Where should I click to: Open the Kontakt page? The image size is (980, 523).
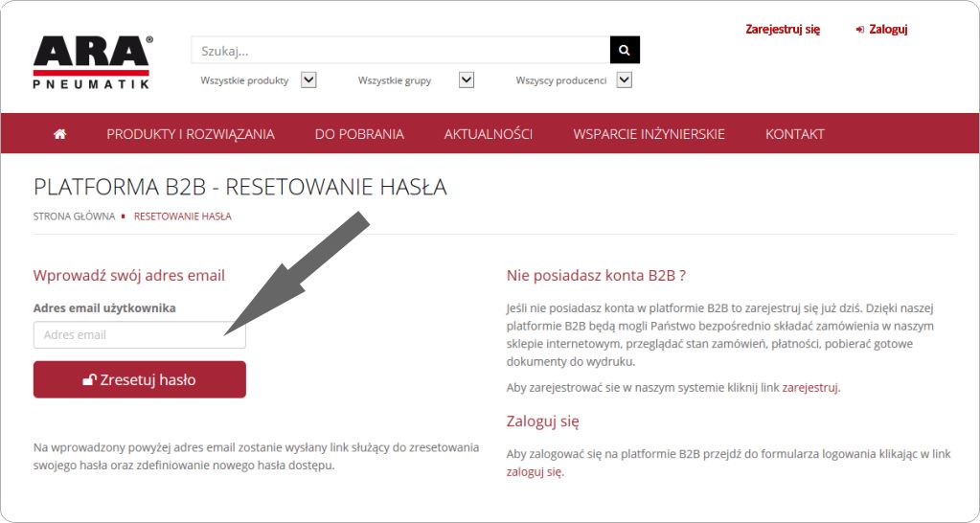point(795,134)
